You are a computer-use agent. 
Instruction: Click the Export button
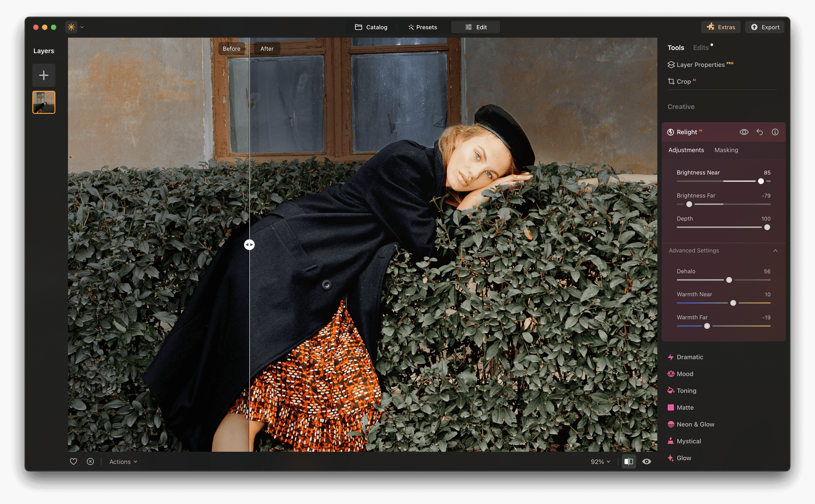(764, 27)
